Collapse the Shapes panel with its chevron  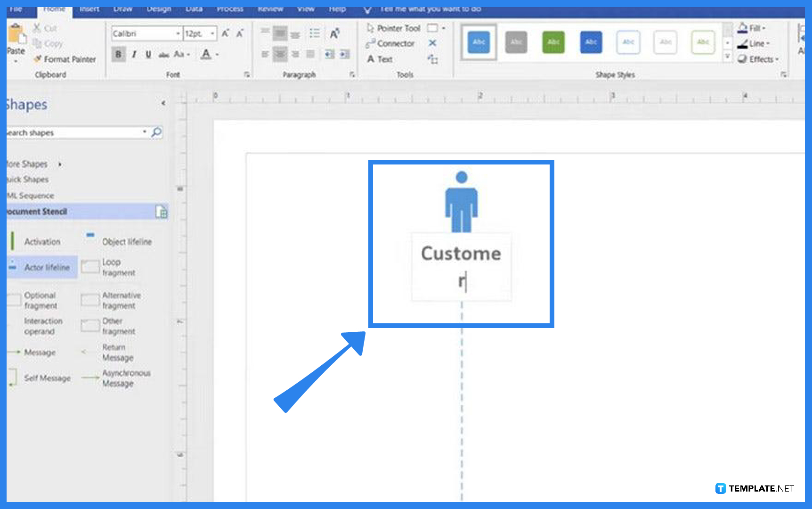[x=163, y=102]
